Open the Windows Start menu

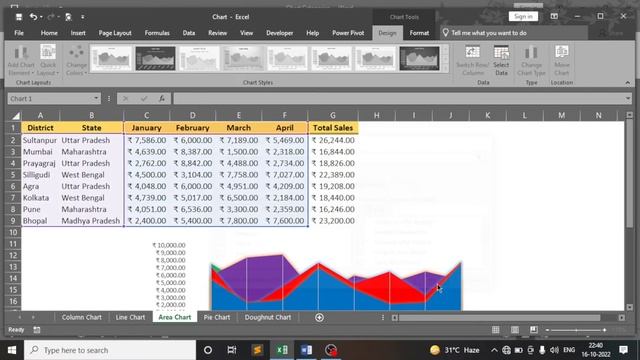(x=12, y=350)
